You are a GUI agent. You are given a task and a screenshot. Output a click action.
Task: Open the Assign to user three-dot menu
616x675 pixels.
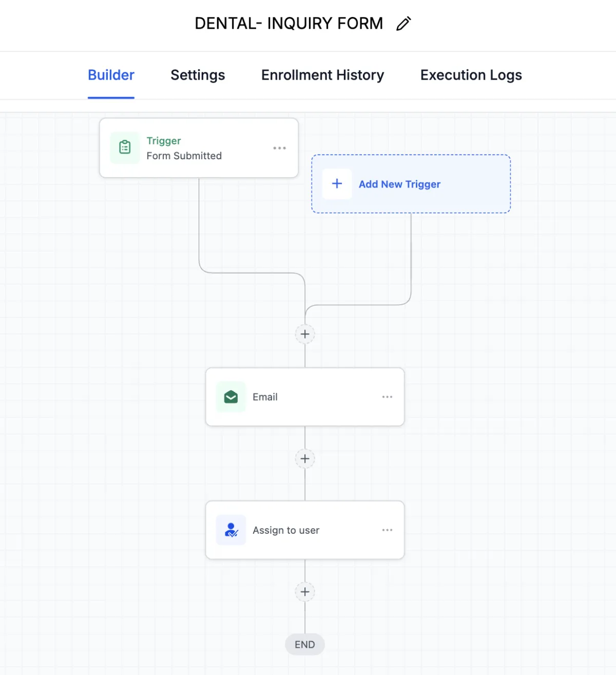[387, 530]
